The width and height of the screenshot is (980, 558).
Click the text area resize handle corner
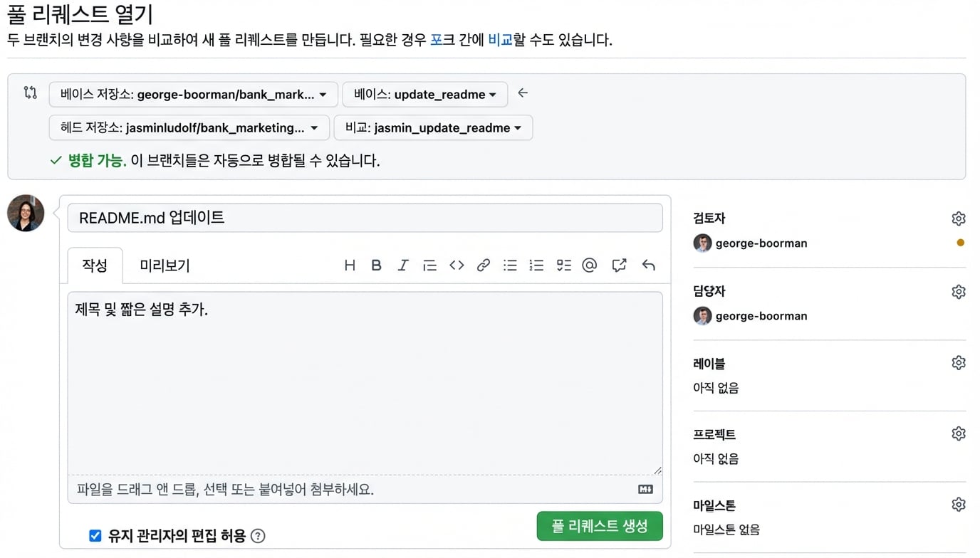(657, 470)
